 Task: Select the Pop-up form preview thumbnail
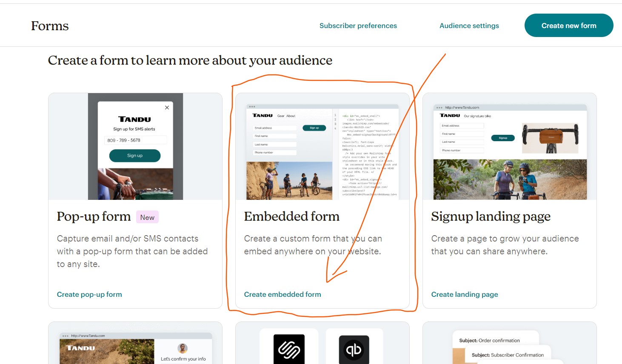(135, 146)
